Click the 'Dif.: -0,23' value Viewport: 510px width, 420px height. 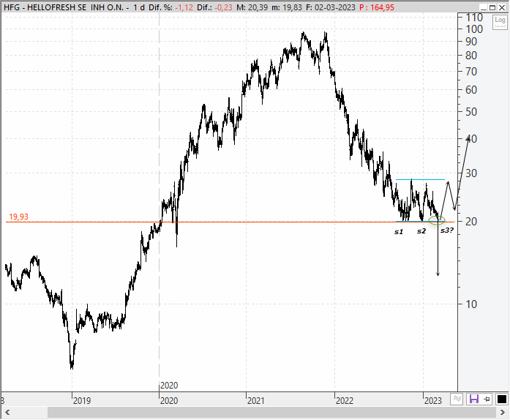214,7
